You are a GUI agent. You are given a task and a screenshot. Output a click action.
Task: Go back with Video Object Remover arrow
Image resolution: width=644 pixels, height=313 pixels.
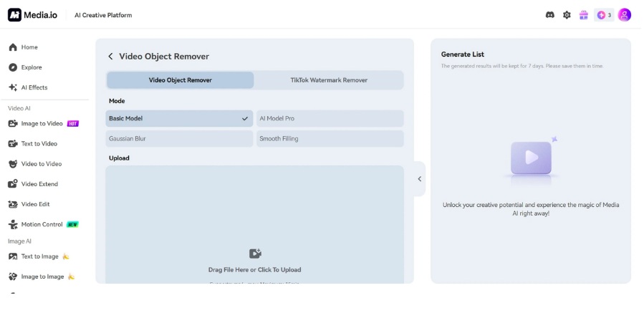coord(110,57)
